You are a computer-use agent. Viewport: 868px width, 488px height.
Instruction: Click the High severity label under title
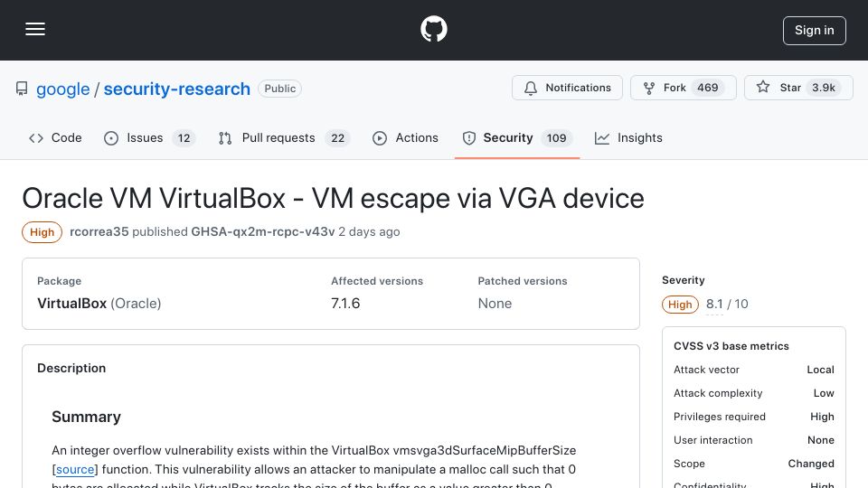[42, 232]
